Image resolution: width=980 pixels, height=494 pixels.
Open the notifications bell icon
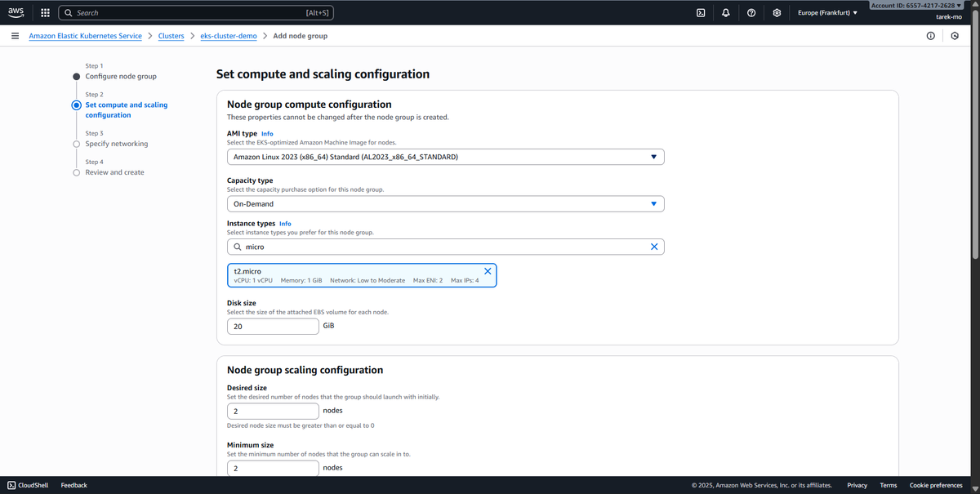point(726,13)
